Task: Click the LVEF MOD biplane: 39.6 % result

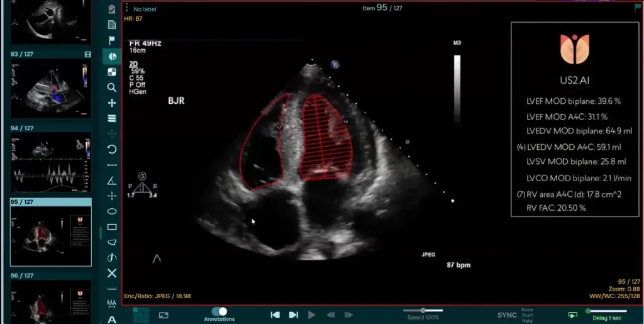Action: pyautogui.click(x=574, y=101)
